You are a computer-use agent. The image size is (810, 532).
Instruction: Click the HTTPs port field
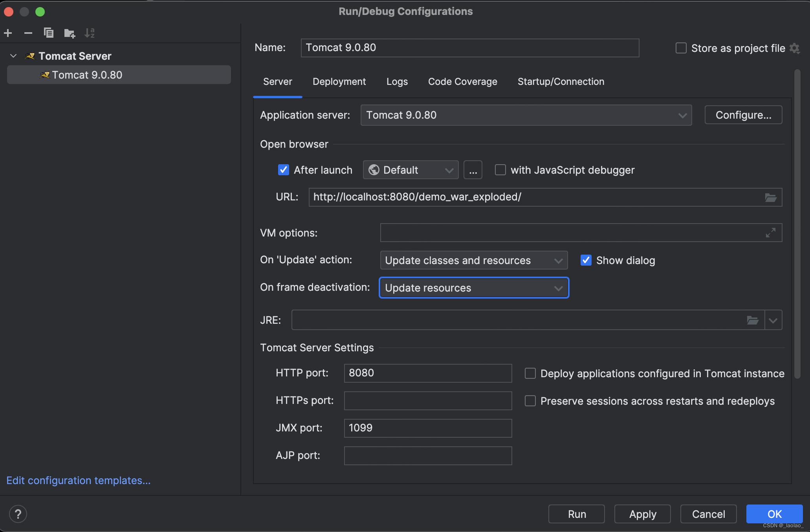[x=428, y=401]
